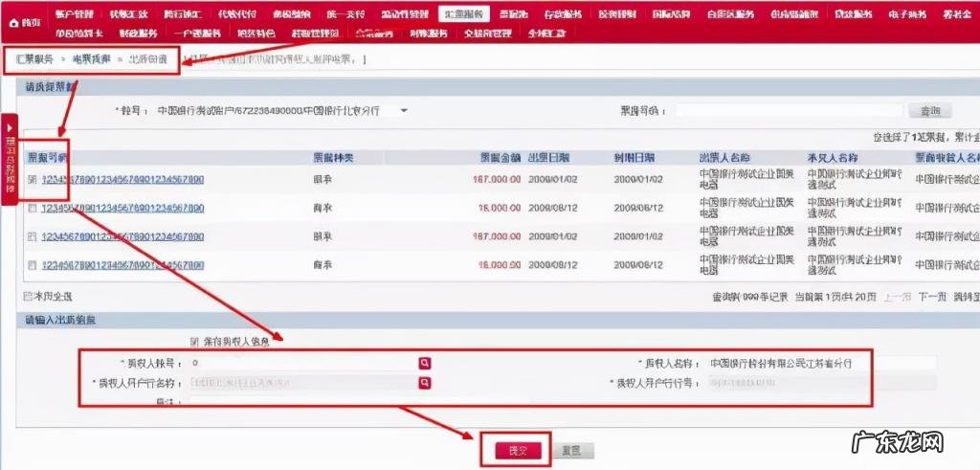Image resolution: width=980 pixels, height=470 pixels.
Task: Open the 存款服务 menu tab
Action: (563, 14)
